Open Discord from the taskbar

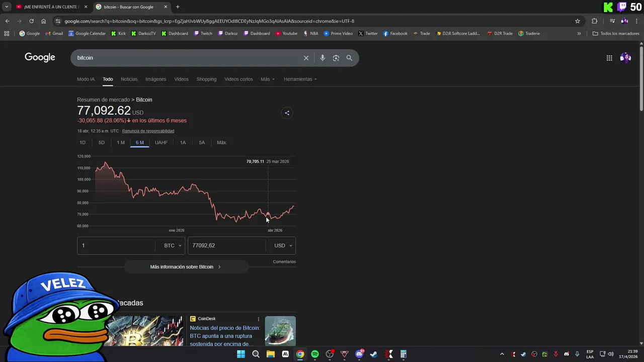click(x=359, y=354)
